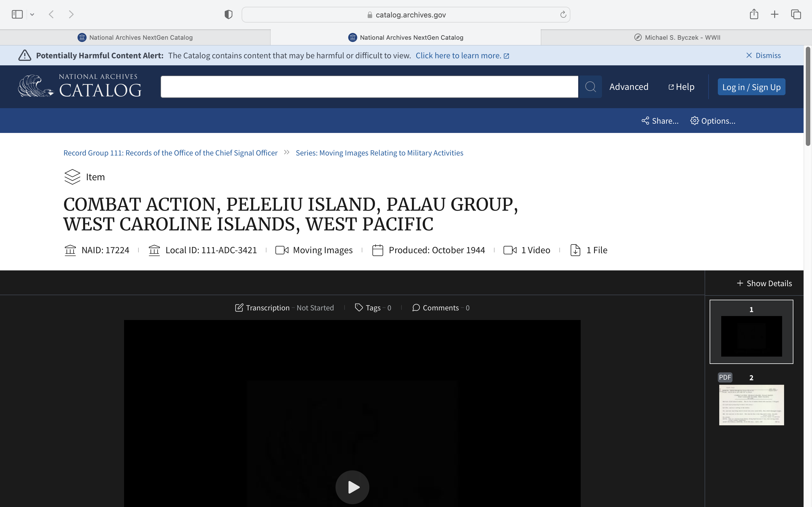
Task: Open sidebar dropdown chevron arrow
Action: [x=32, y=14]
